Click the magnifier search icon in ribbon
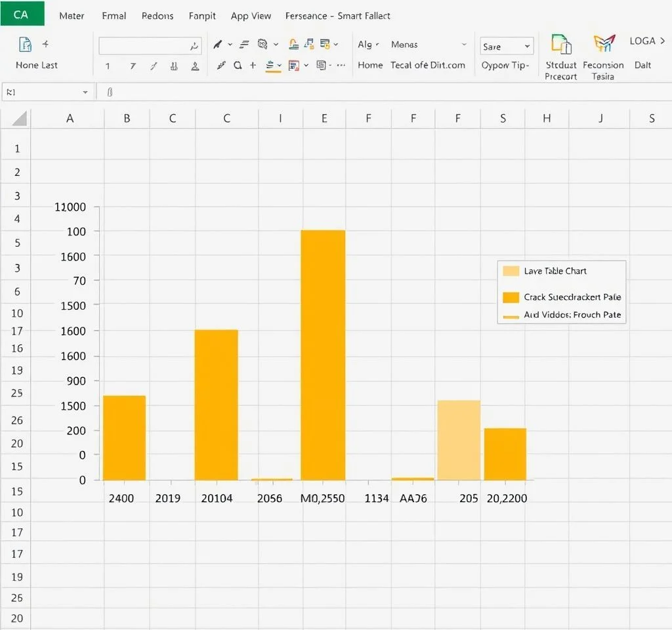Screen dimensions: 672x630 tap(237, 66)
